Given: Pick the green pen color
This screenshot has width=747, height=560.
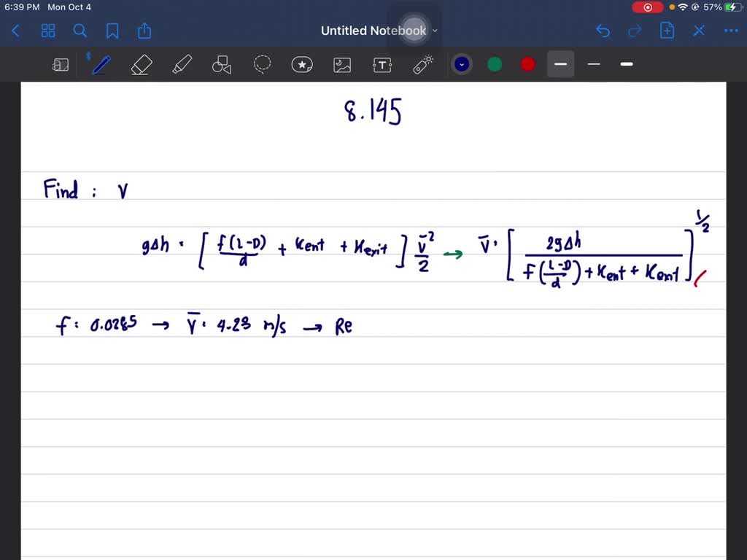Looking at the screenshot, I should coord(495,64).
